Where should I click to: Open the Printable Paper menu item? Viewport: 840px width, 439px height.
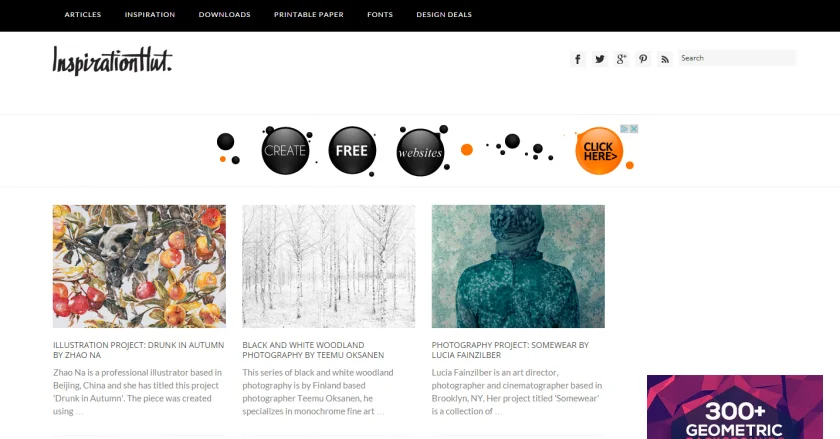pos(309,14)
